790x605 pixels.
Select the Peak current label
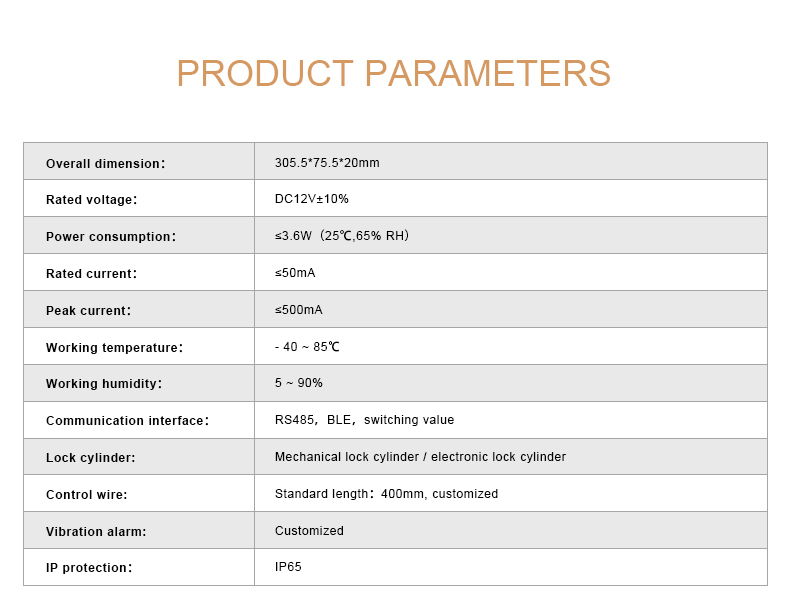[x=88, y=311]
